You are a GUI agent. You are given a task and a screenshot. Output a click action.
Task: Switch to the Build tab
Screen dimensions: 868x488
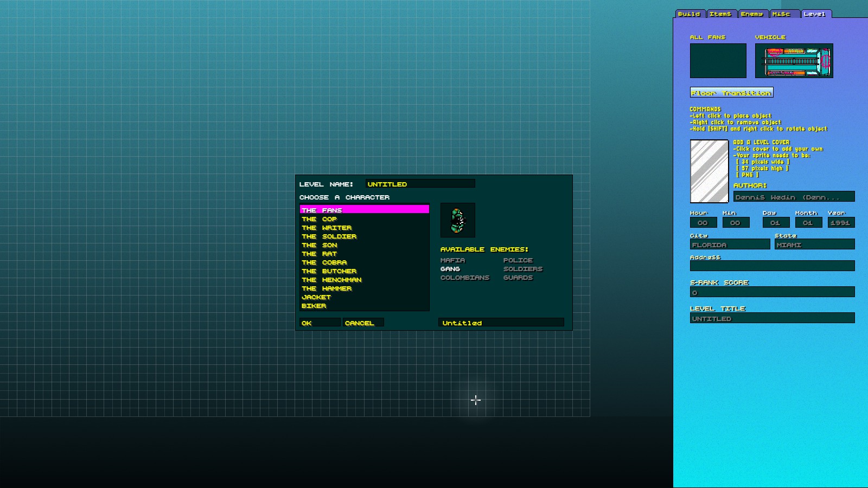coord(690,14)
